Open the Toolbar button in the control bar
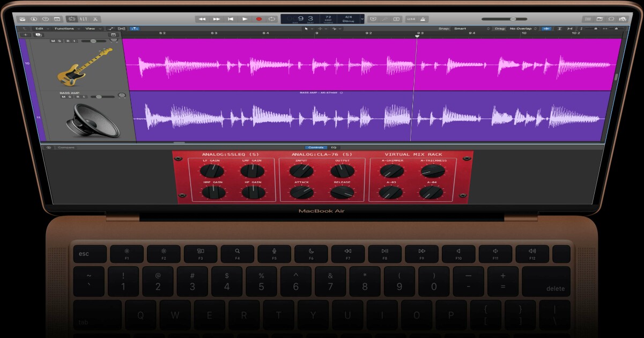The height and width of the screenshot is (338, 644). click(57, 19)
